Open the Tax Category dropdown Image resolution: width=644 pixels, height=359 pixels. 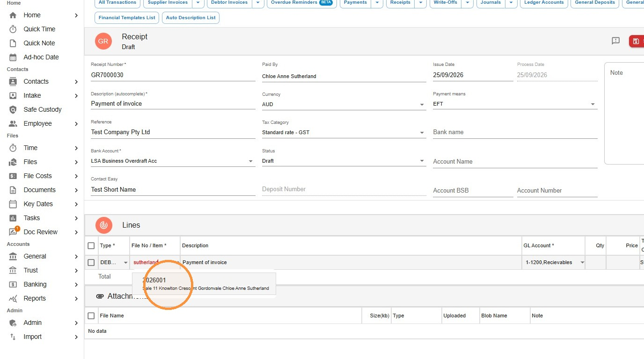(344, 132)
